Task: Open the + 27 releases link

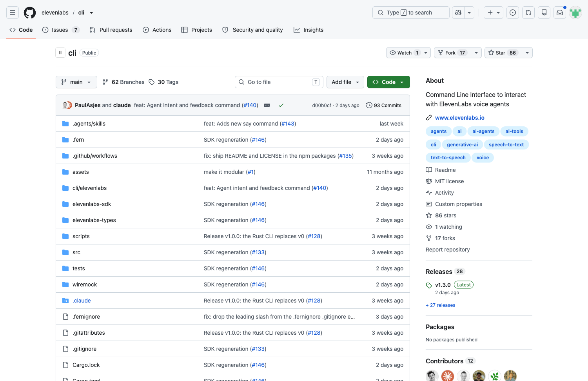Action: [x=441, y=305]
